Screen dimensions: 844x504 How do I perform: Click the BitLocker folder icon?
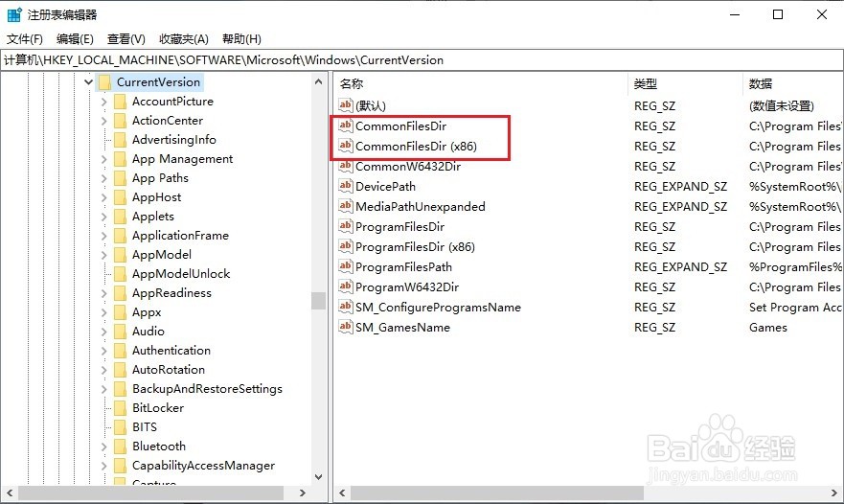coord(120,407)
